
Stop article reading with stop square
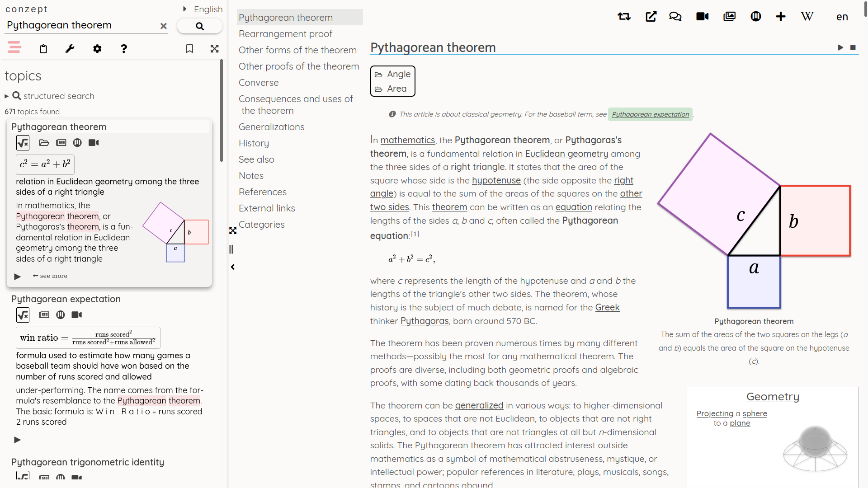[x=853, y=47]
